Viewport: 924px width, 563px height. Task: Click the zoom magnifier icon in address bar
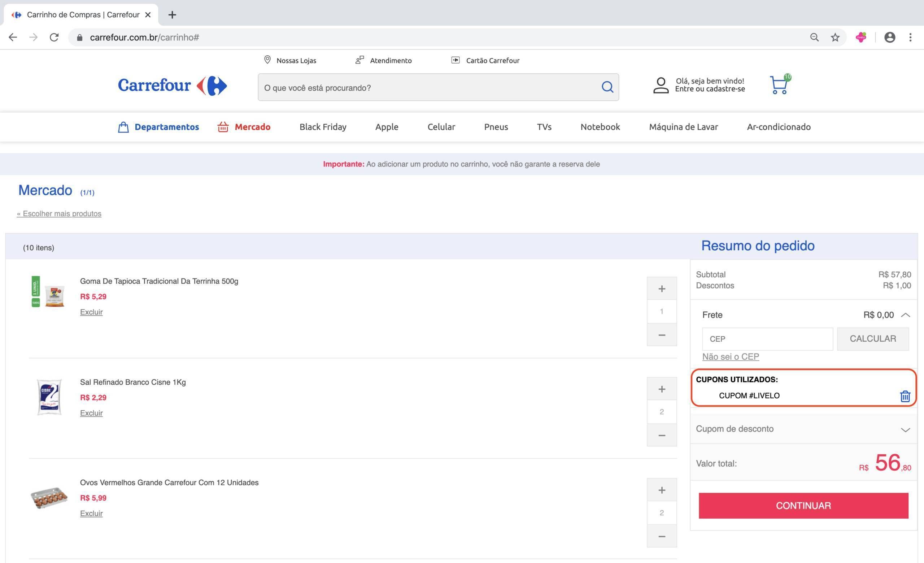814,37
